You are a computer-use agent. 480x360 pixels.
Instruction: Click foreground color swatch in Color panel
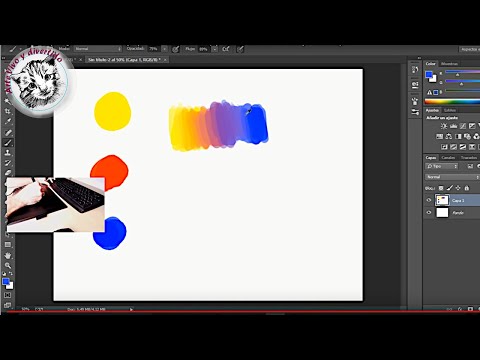(x=429, y=75)
